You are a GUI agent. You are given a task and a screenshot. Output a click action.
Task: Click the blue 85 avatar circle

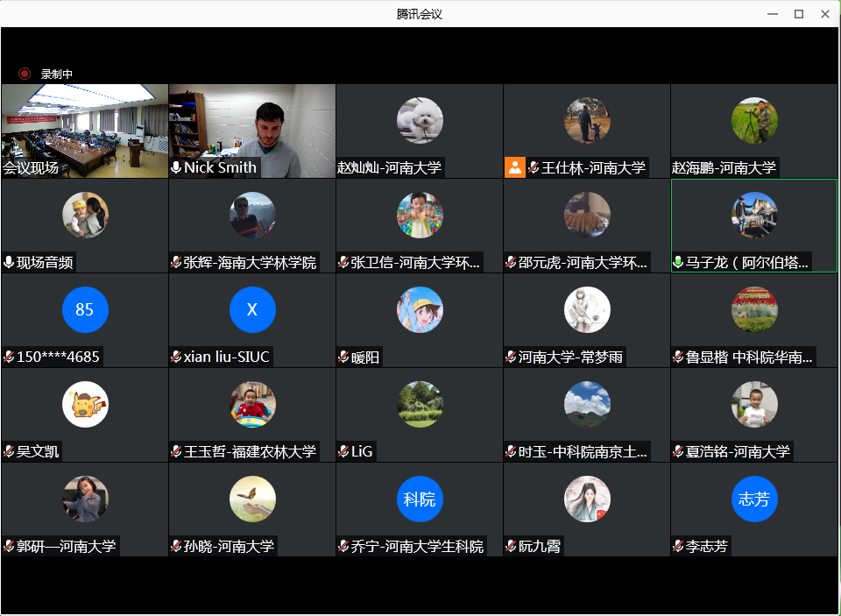(x=85, y=309)
